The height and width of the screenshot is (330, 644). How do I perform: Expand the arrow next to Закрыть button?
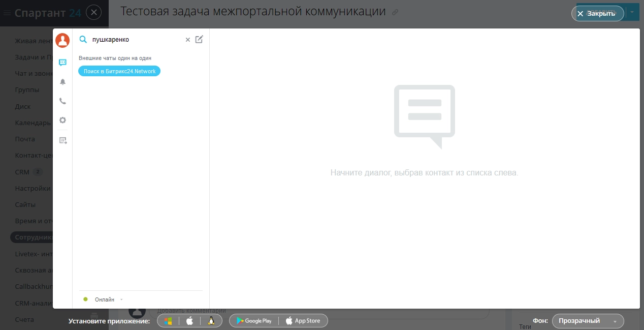(631, 11)
